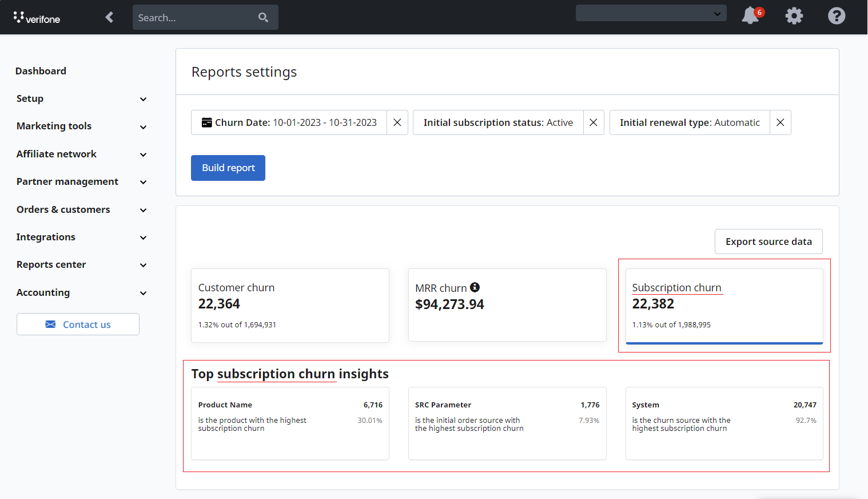
Task: Click the search magnifier icon
Action: (x=263, y=17)
